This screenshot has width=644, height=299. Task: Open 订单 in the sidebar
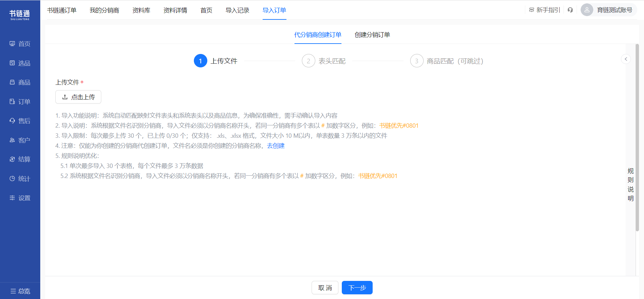(20, 102)
